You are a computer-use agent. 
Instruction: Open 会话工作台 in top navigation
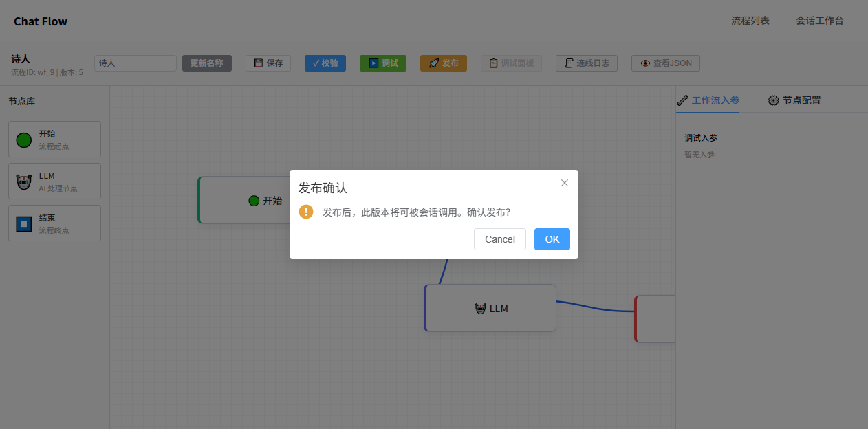pos(820,21)
